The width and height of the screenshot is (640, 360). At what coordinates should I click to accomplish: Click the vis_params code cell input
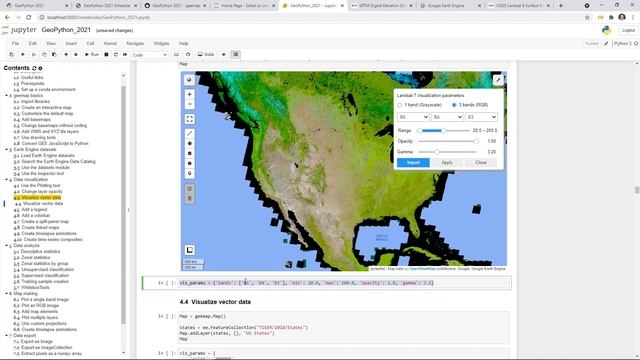click(344, 283)
